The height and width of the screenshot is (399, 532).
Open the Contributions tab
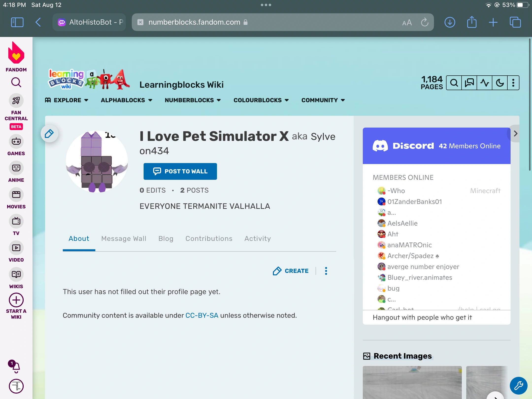pos(209,238)
